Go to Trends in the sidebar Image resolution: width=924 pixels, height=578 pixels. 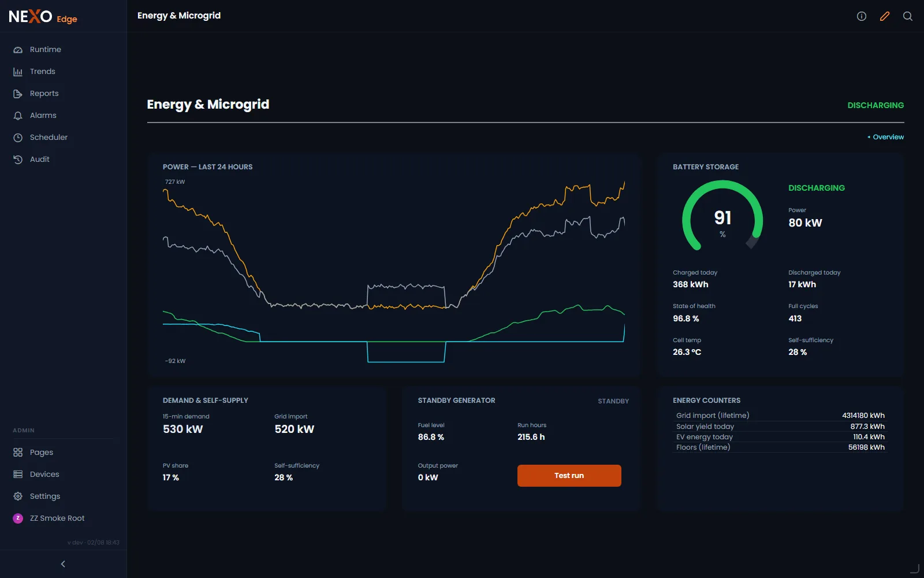coord(63,72)
